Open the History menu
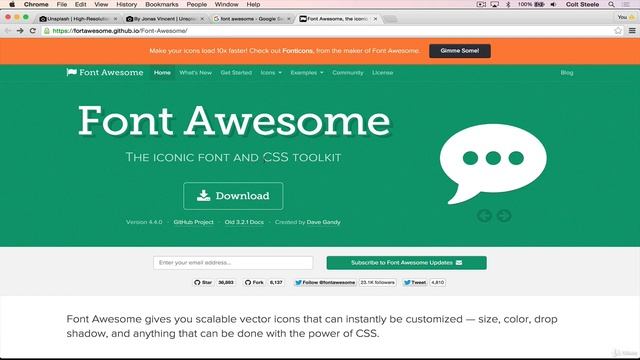Viewport: 640px width, 360px height. tap(127, 4)
